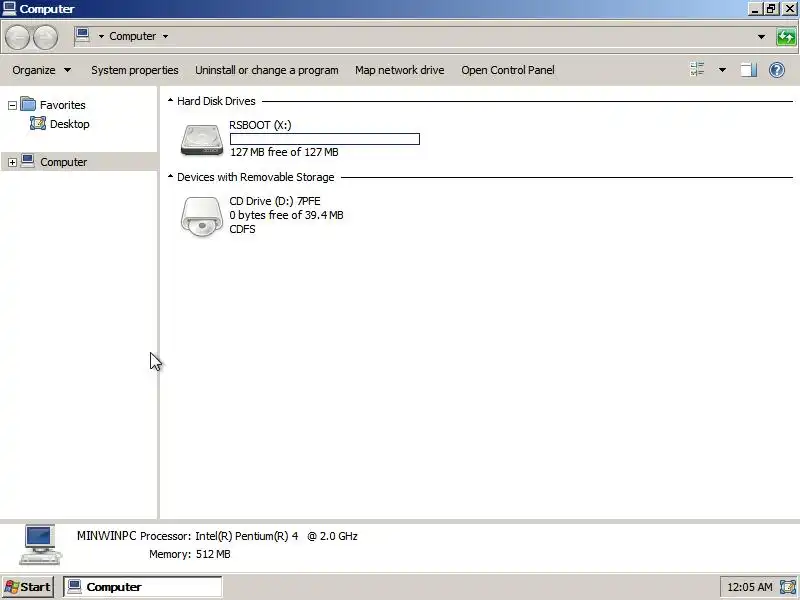Image resolution: width=800 pixels, height=600 pixels.
Task: Click the 12:05 AM clock
Action: click(749, 587)
